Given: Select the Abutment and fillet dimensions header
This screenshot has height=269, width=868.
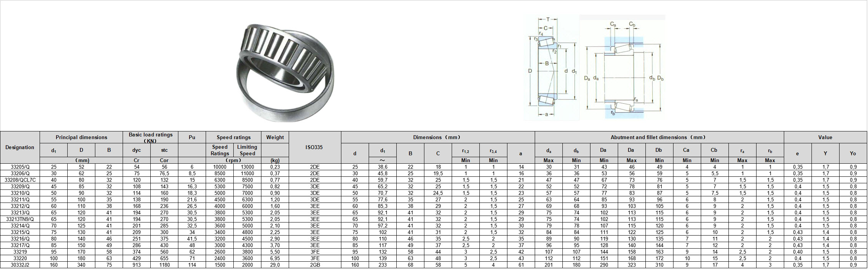Looking at the screenshot, I should [659, 138].
